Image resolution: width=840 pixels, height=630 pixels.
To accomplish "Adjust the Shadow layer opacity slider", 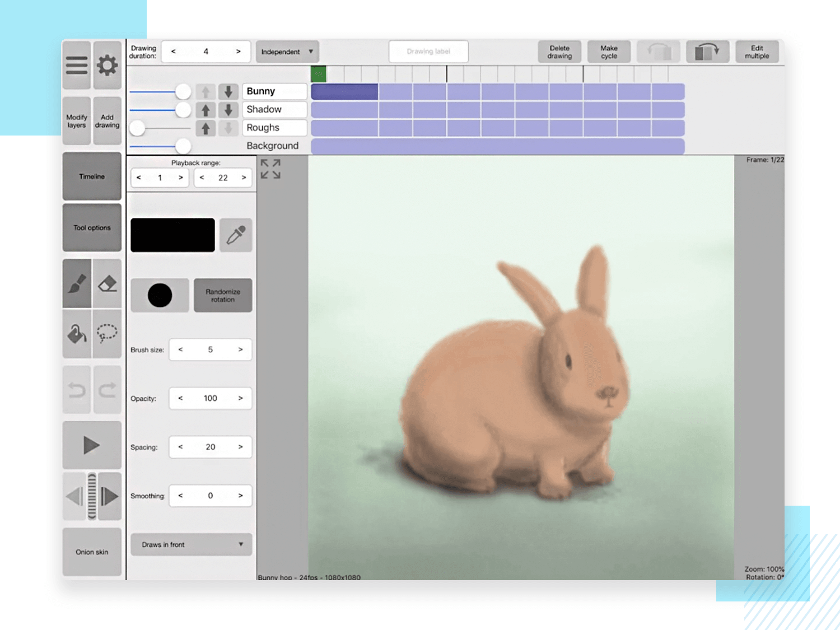I will click(183, 110).
